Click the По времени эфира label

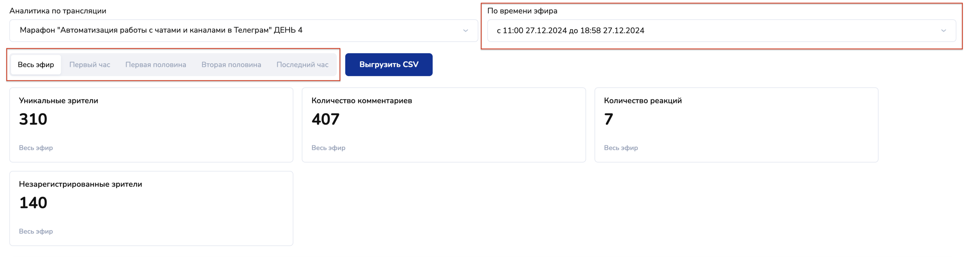522,11
